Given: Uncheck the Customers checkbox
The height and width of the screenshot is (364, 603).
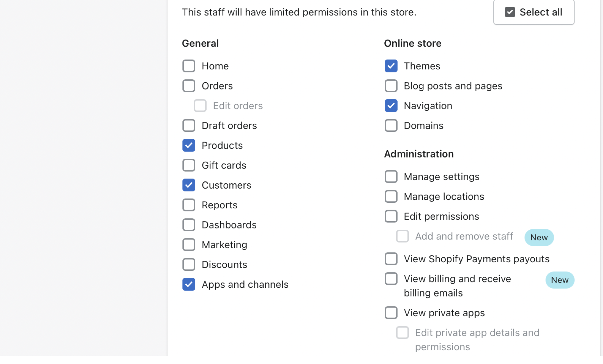Looking at the screenshot, I should [x=189, y=185].
